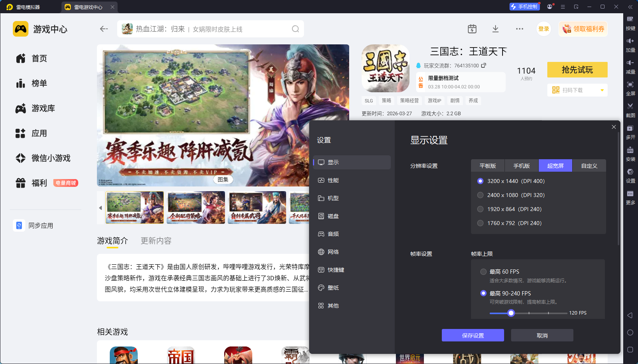The image size is (638, 364).
Task: Open the 设置 tool in right toolbar
Action: (x=630, y=176)
